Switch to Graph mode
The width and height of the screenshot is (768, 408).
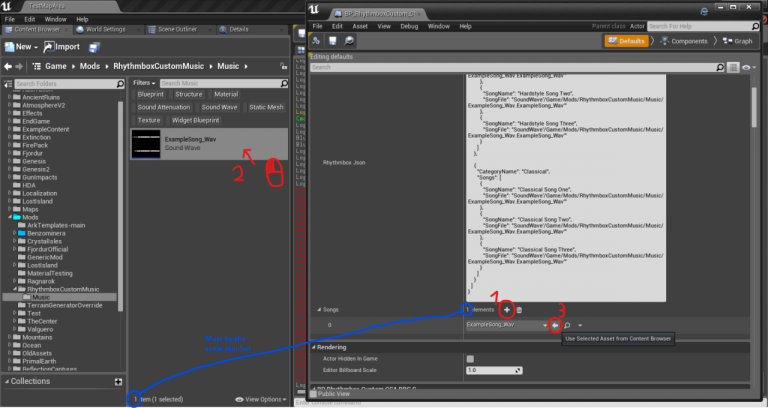coord(737,41)
